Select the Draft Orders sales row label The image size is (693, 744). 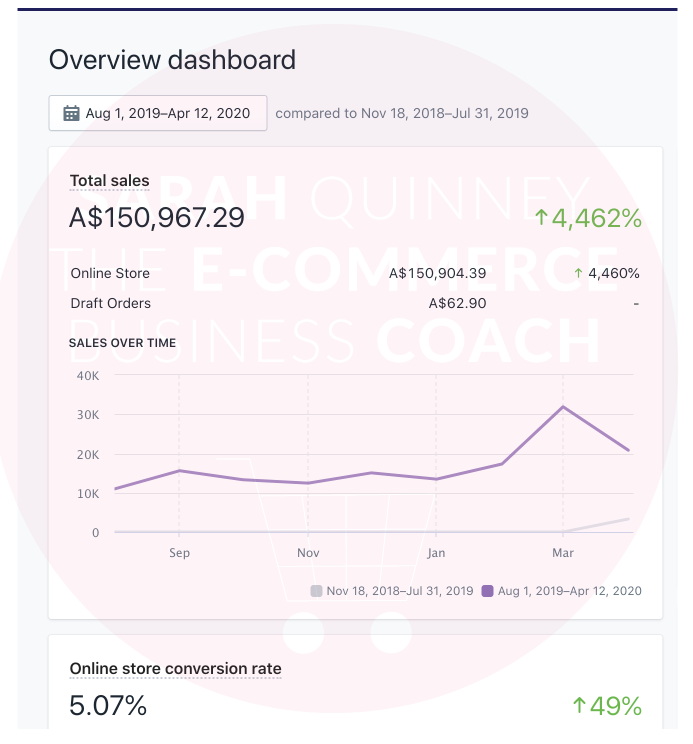point(110,303)
